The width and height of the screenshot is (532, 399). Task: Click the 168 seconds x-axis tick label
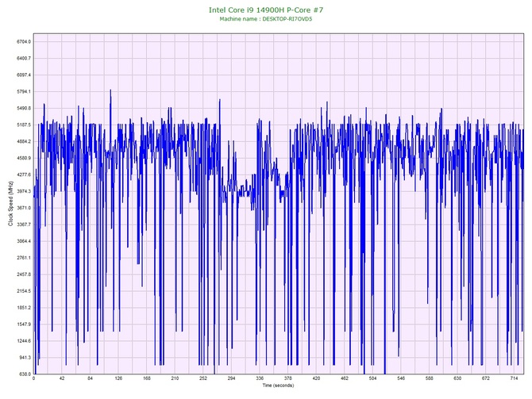coord(147,378)
